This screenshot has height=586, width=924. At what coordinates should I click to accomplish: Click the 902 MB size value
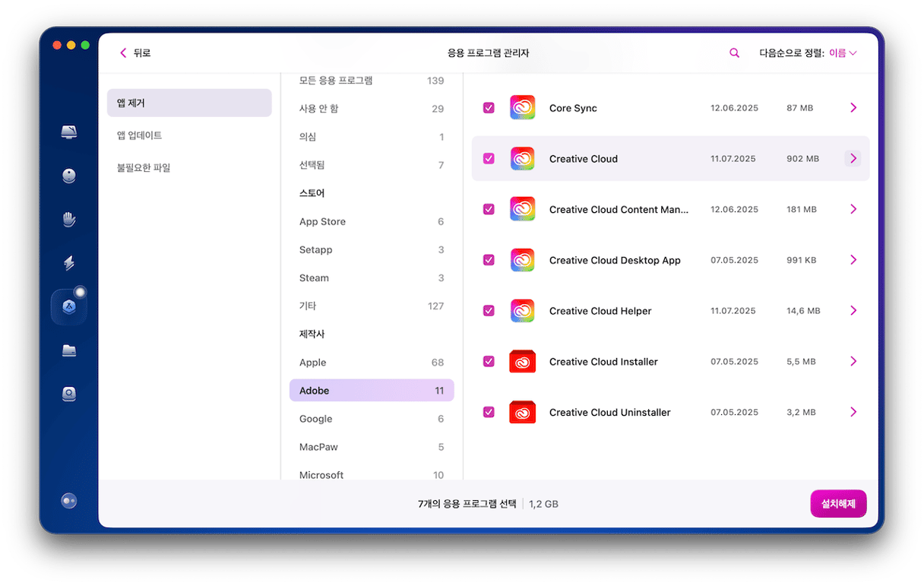(x=802, y=159)
